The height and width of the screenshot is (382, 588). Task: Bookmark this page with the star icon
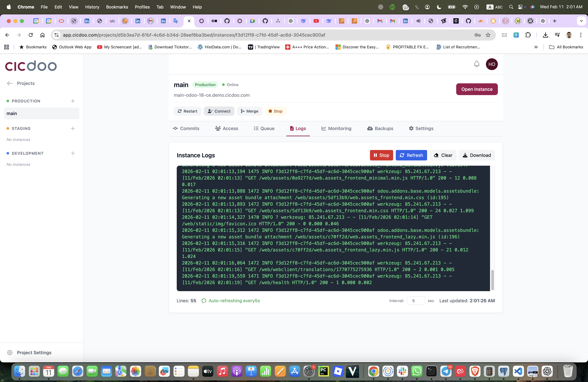click(488, 35)
